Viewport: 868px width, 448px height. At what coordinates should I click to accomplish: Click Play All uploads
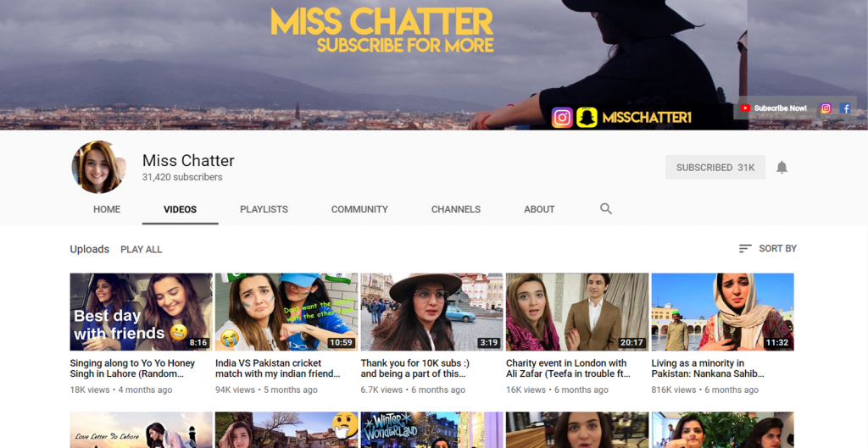142,250
